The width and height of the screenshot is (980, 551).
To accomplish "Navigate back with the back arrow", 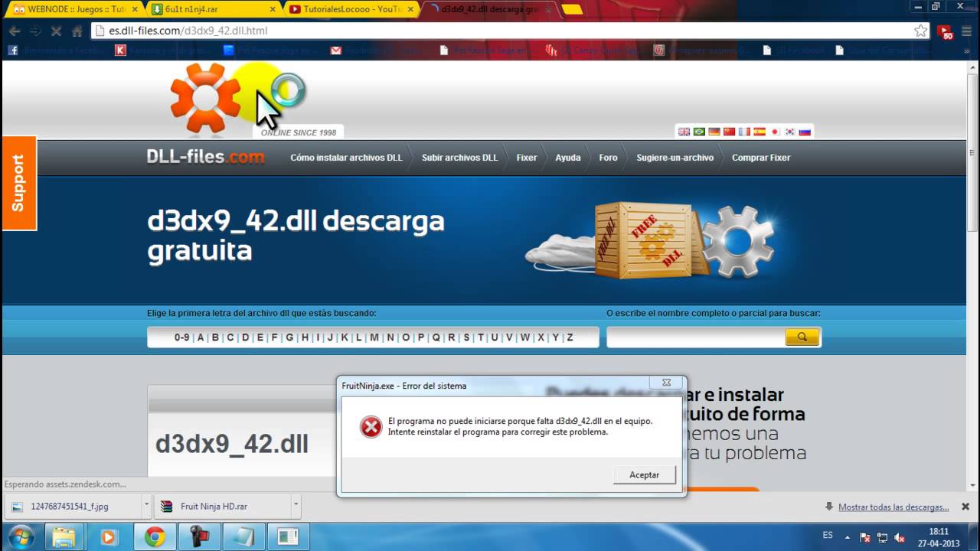I will pos(15,31).
